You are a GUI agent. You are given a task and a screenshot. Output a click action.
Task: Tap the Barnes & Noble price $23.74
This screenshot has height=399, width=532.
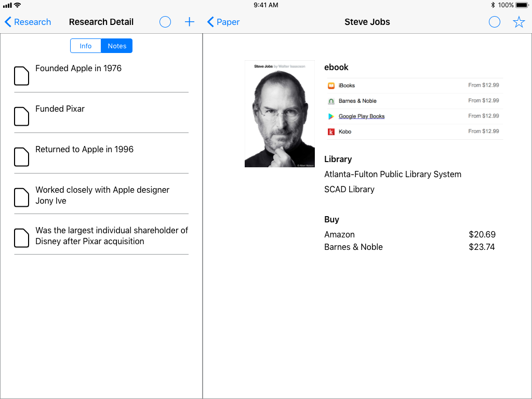click(x=482, y=247)
